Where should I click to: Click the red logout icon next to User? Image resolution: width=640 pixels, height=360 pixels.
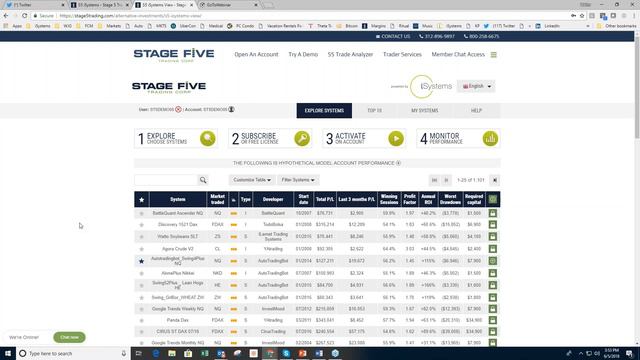tap(178, 109)
